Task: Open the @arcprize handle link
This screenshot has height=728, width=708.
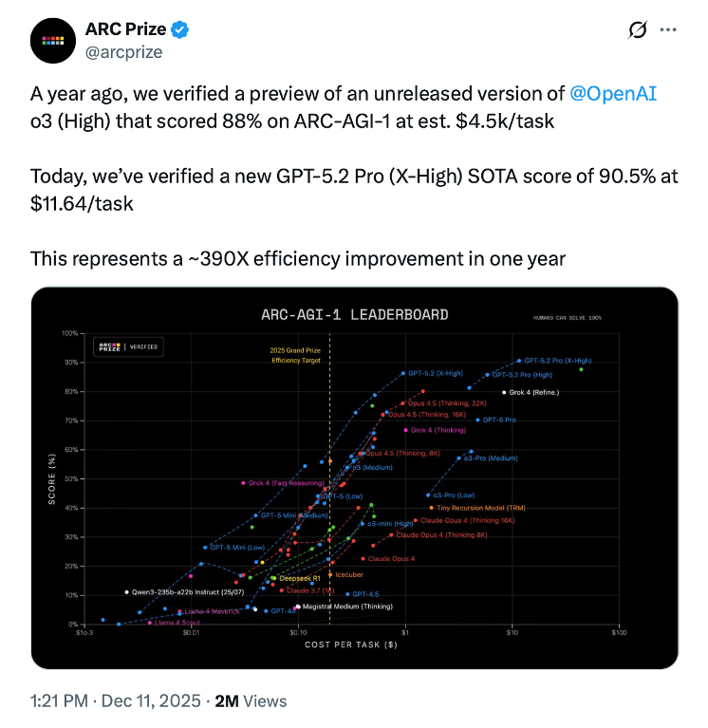Action: click(x=124, y=52)
